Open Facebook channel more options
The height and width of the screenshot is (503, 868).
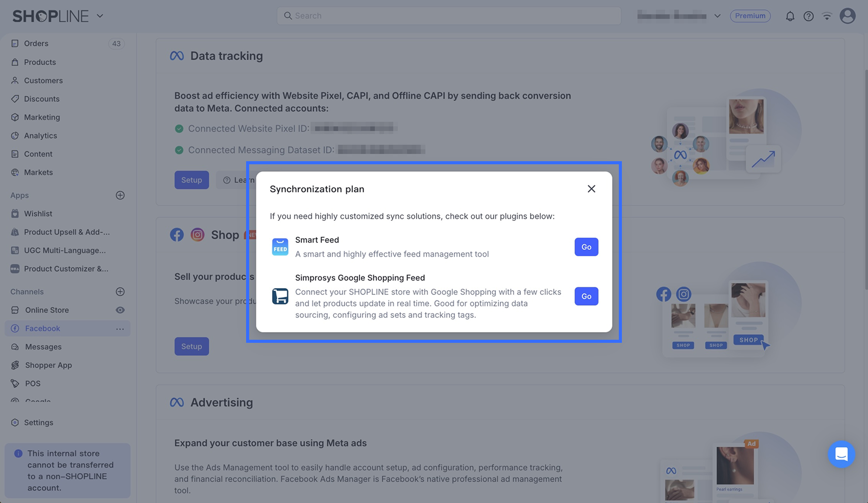click(x=120, y=329)
